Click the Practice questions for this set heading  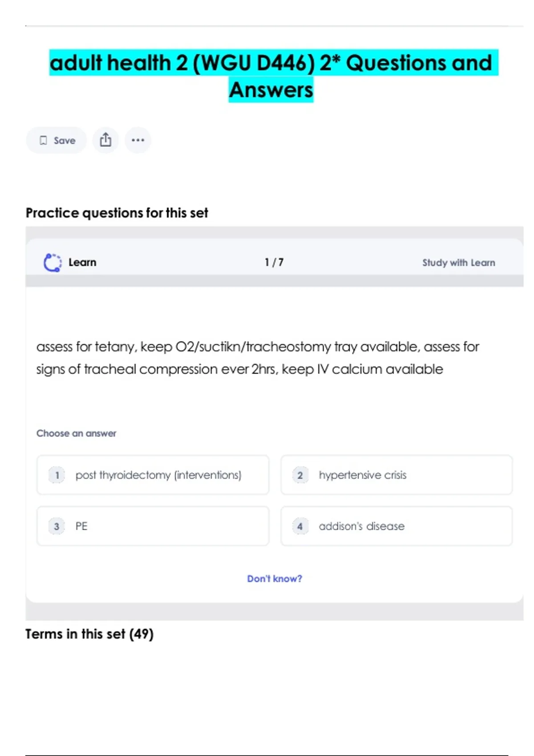117,213
